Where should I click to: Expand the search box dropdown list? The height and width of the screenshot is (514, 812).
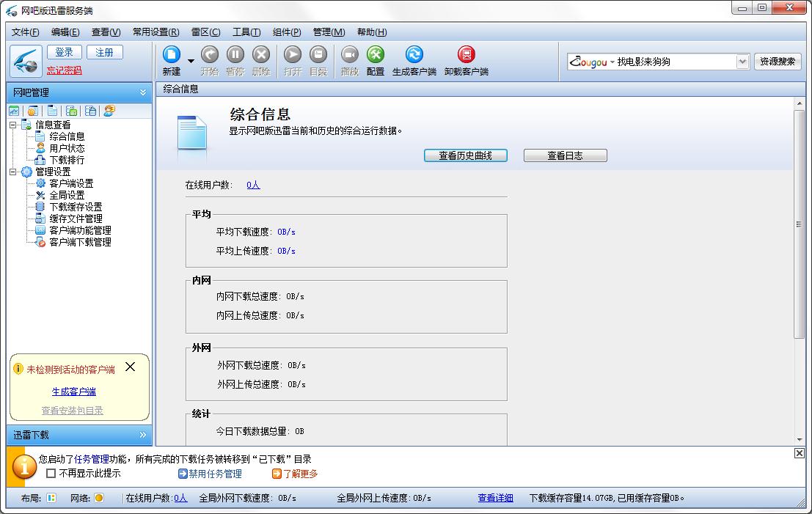pyautogui.click(x=742, y=62)
